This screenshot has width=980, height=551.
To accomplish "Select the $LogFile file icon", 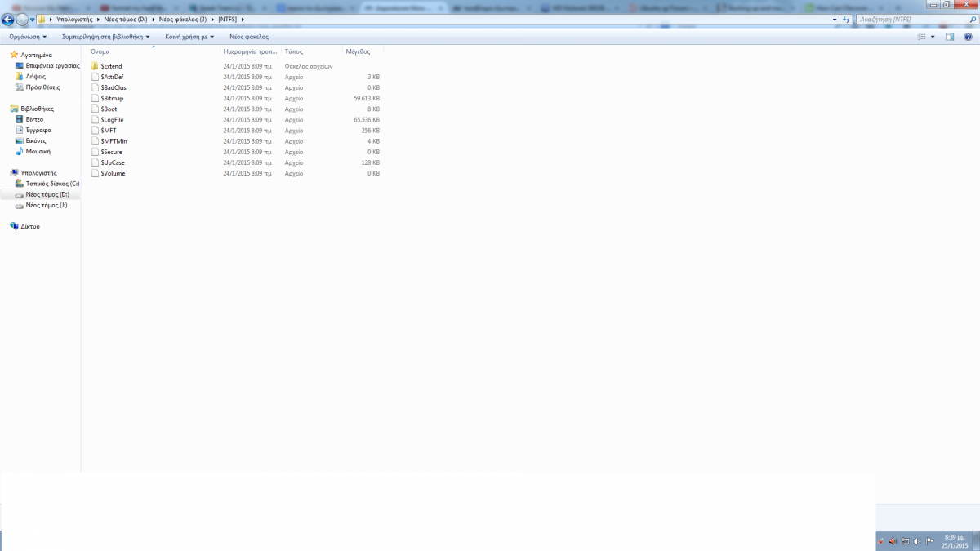I will point(95,119).
